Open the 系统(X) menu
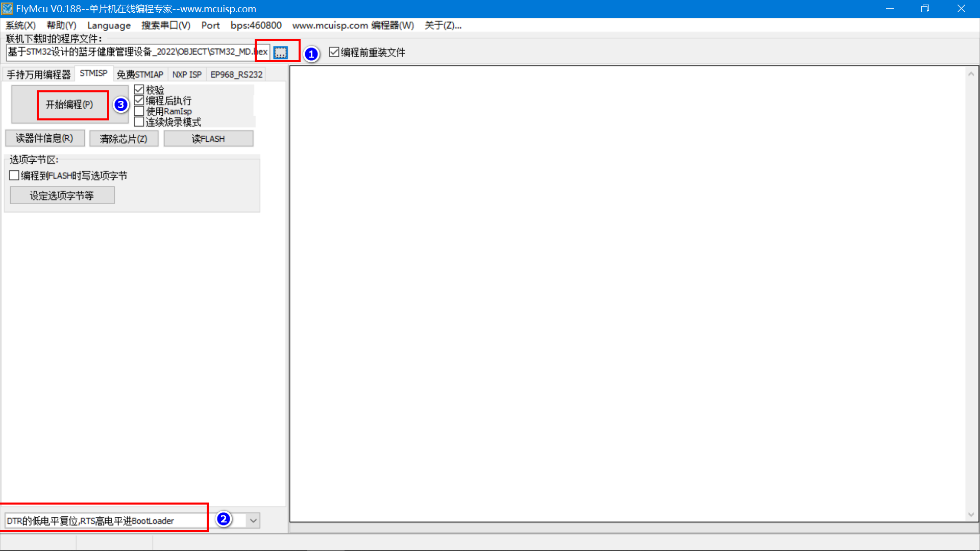 point(20,25)
